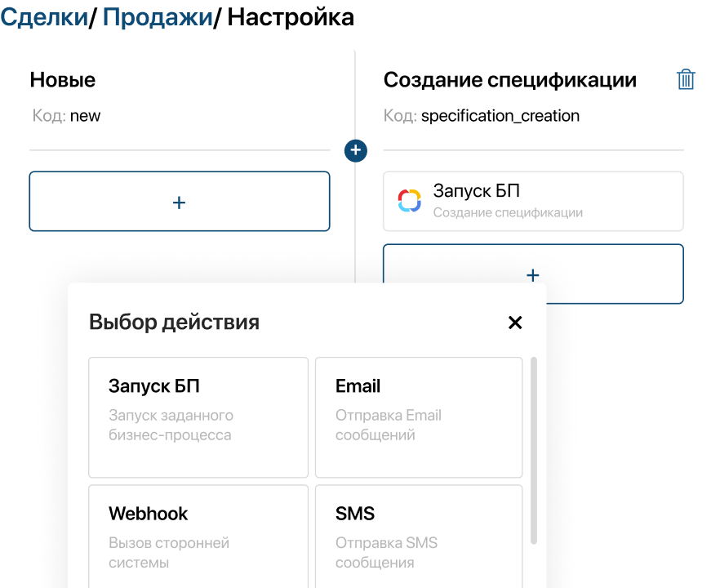Select the Запуск БП action
This screenshot has width=711, height=588.
coord(198,416)
